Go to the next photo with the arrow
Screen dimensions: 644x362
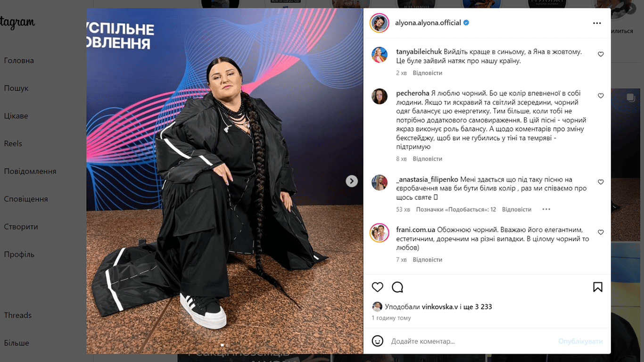[x=352, y=181]
